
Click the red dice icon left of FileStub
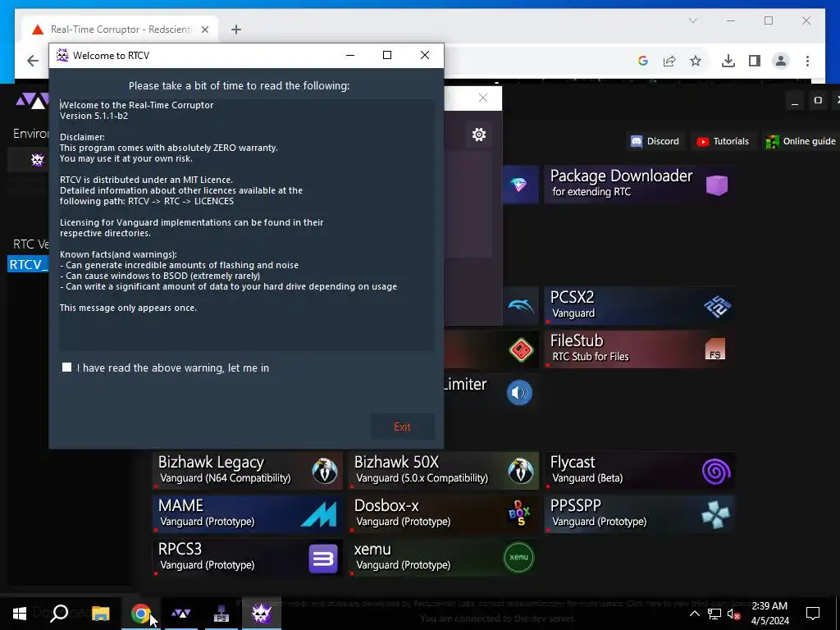click(520, 349)
